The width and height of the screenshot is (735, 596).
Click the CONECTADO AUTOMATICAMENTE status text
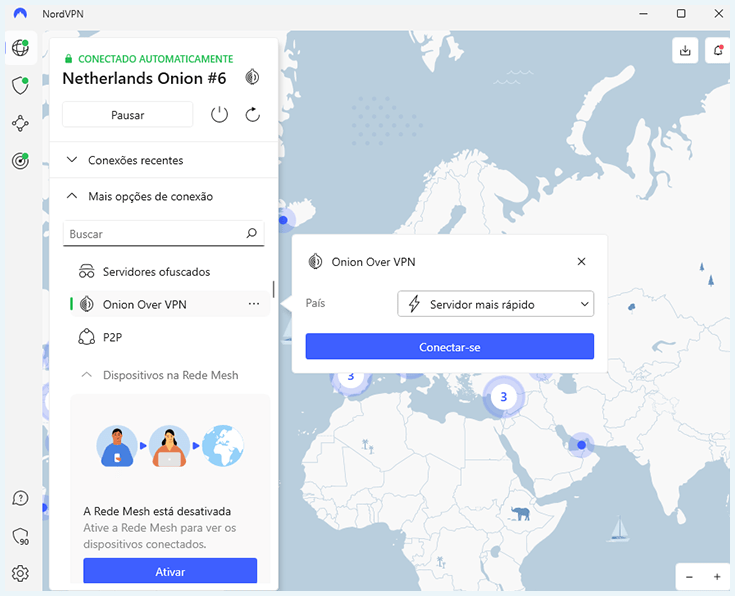[x=155, y=59]
